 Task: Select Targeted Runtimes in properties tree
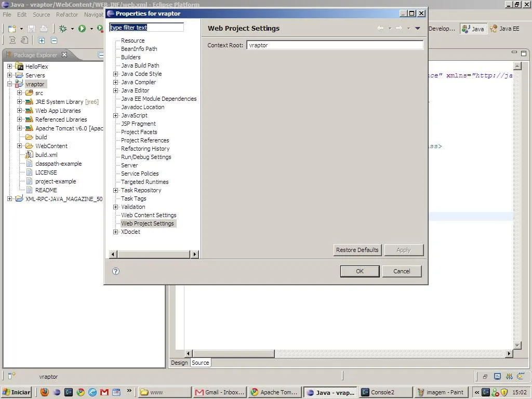click(x=145, y=182)
